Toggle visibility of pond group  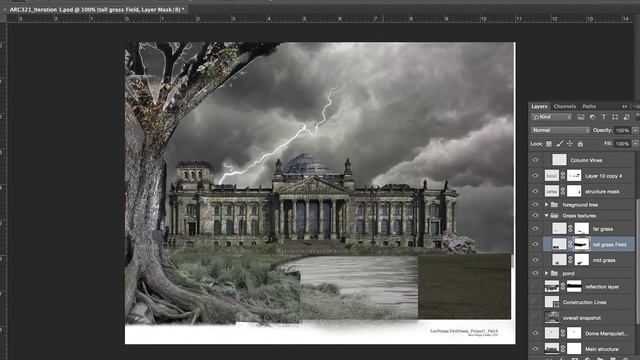point(536,273)
